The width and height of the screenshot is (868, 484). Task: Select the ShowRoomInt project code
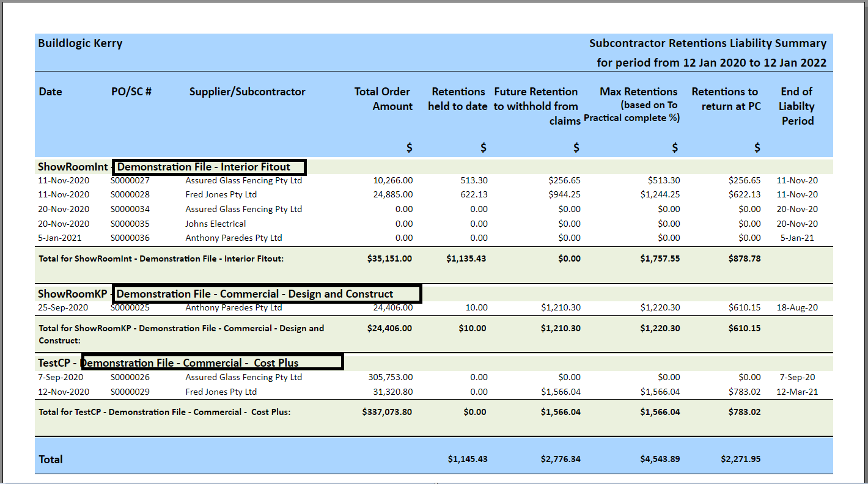point(73,167)
